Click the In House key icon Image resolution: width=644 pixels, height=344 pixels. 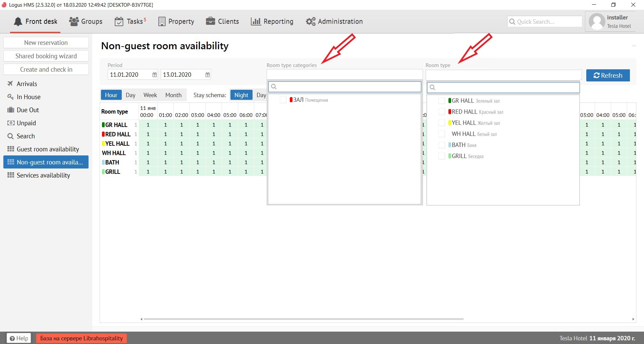pyautogui.click(x=10, y=96)
